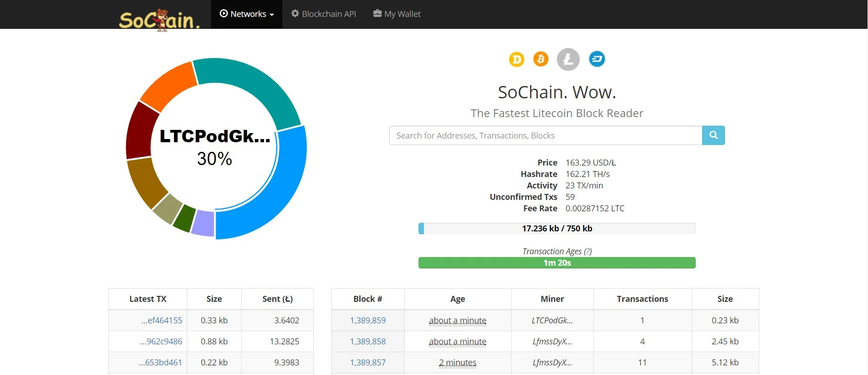Viewport: 868px width, 375px height.
Task: Click the Unconfirmed Txs value 59
Action: coord(570,197)
